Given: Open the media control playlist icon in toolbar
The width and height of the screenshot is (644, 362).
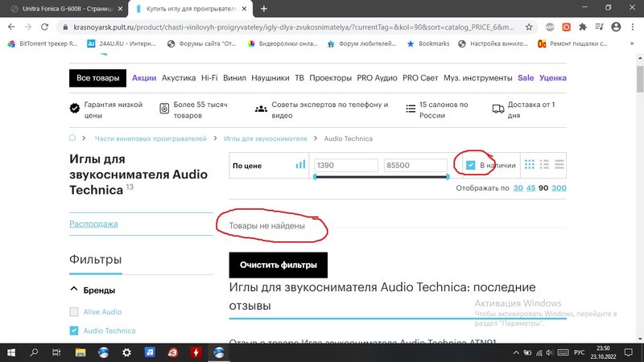Looking at the screenshot, I should coord(599,27).
